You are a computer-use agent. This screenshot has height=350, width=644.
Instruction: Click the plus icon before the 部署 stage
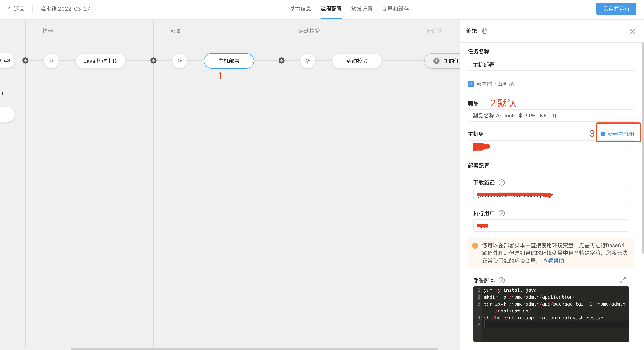pyautogui.click(x=153, y=60)
